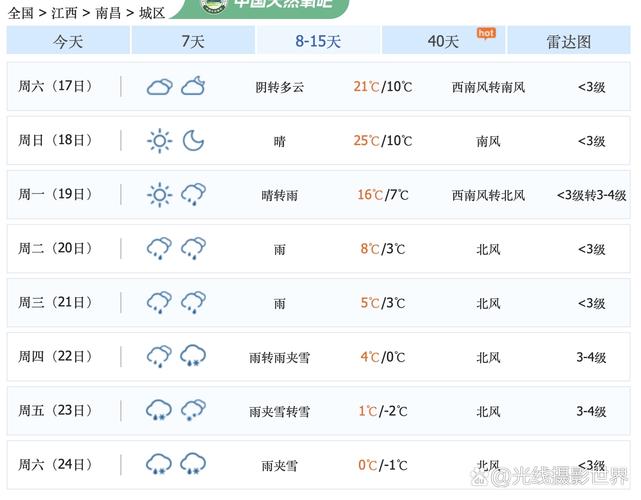
Task: Click the night snow icon for 周五 23日
Action: tap(193, 410)
